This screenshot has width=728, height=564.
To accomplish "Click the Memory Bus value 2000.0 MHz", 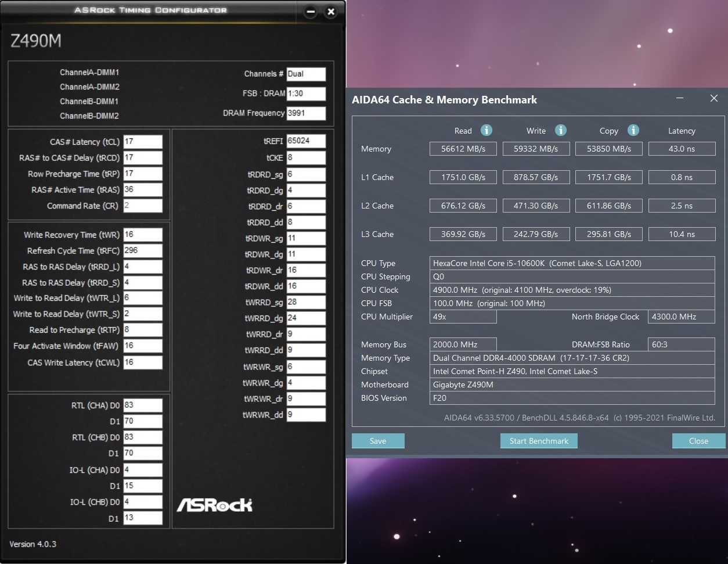I will (463, 344).
